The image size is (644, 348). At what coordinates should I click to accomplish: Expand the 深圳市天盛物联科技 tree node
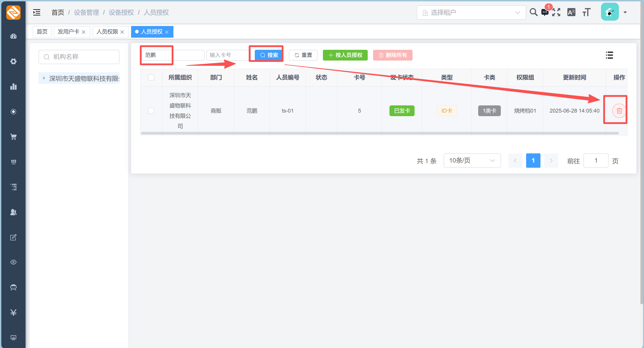[x=44, y=78]
